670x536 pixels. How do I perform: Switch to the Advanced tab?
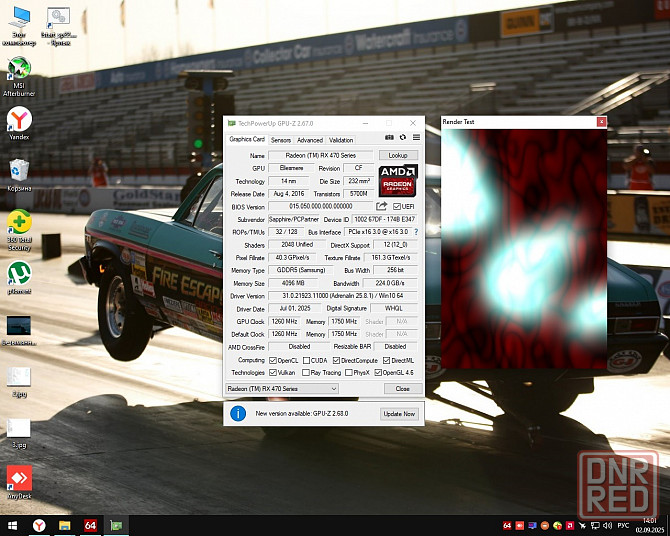pyautogui.click(x=310, y=140)
